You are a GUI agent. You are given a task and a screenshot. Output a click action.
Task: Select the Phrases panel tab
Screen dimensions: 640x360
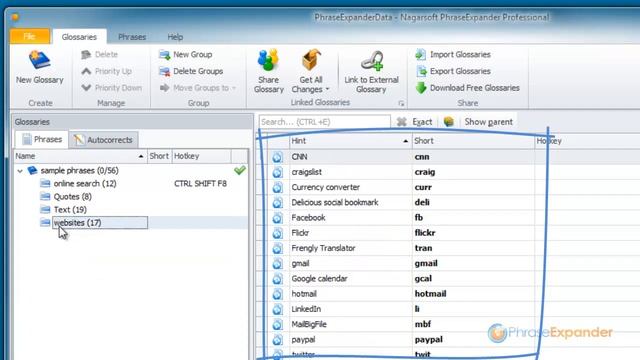point(42,139)
